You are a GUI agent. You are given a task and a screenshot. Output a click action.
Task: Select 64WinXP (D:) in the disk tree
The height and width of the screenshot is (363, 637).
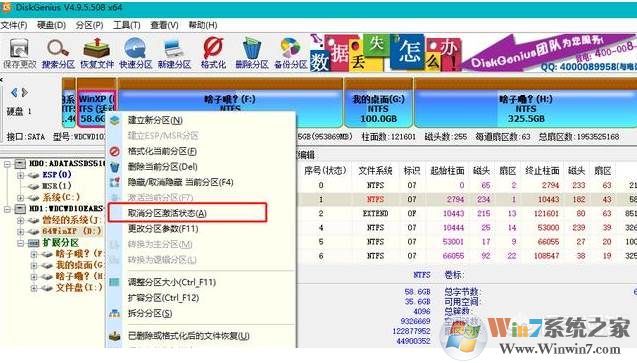(x=72, y=231)
